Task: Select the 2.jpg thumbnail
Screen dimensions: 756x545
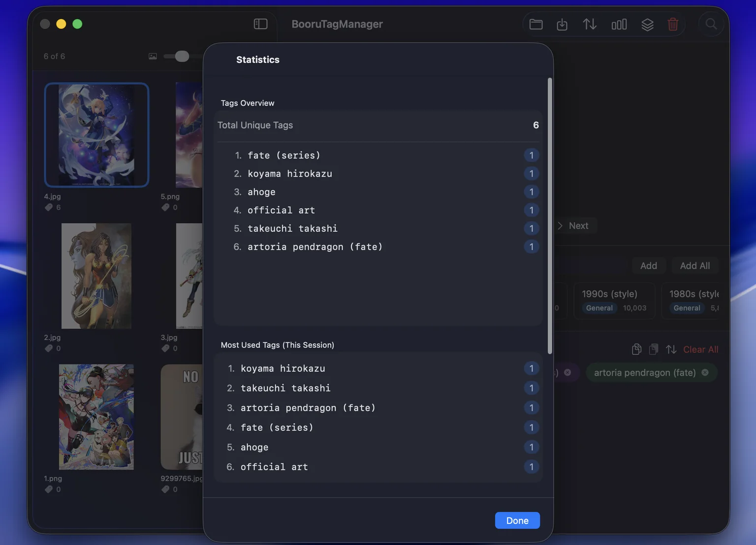Action: pyautogui.click(x=96, y=276)
